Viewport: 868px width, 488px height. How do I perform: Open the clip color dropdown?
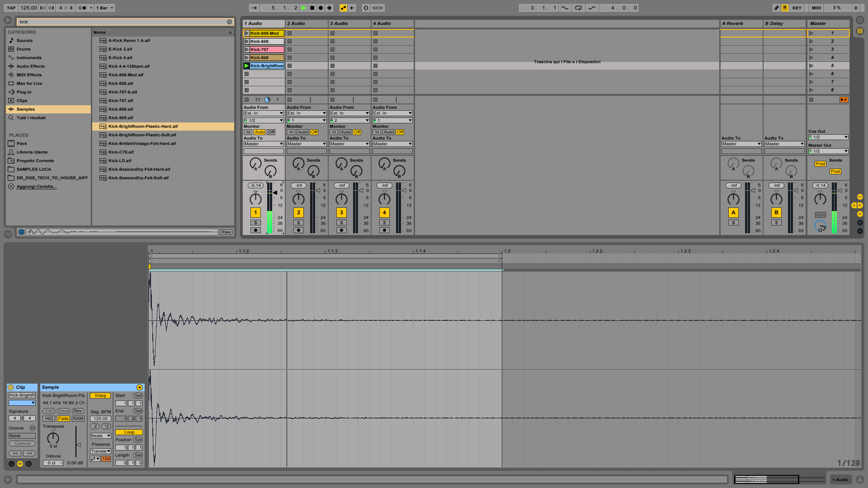click(x=22, y=403)
